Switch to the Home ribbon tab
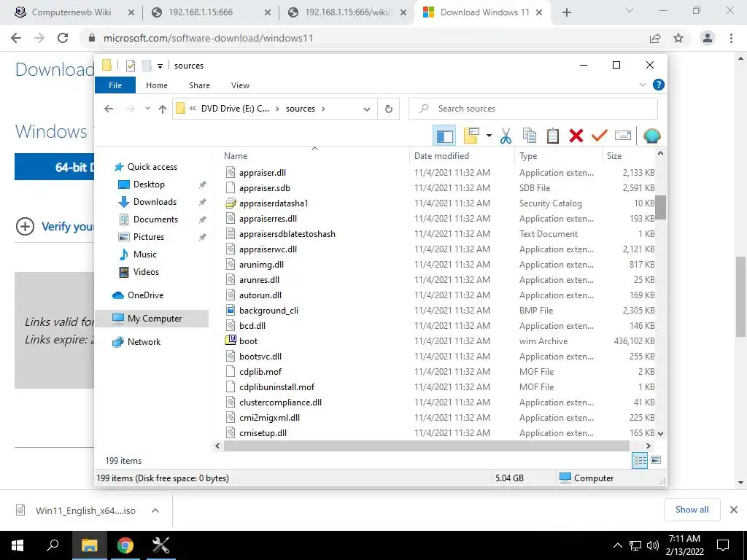This screenshot has width=747, height=560. pos(157,85)
